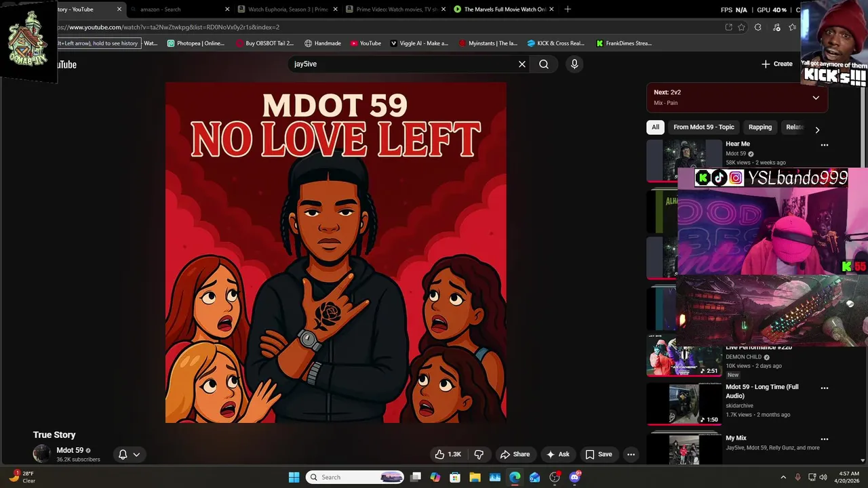The width and height of the screenshot is (868, 488).
Task: Open the Buy OBSBOT Tail 2 bookmark
Action: tap(264, 43)
